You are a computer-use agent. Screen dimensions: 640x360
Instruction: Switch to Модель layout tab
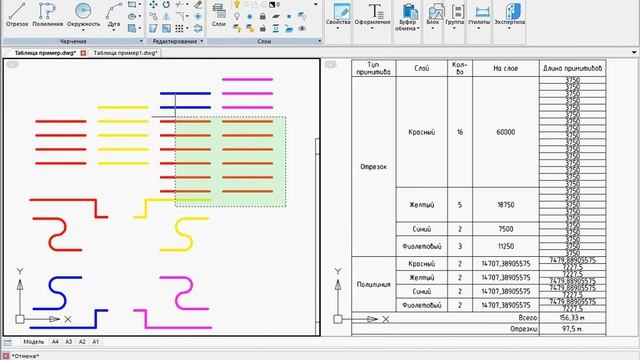coord(33,342)
